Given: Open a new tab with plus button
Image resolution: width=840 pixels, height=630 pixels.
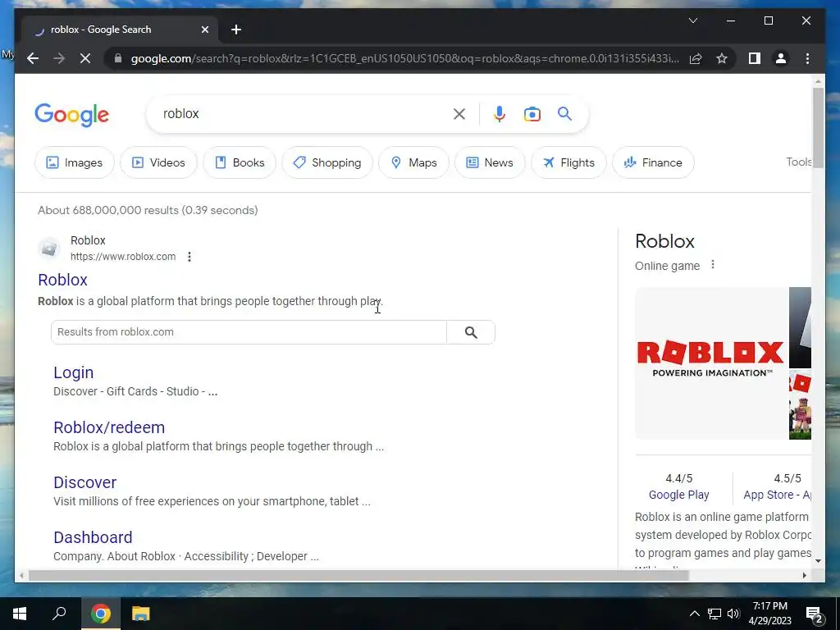Looking at the screenshot, I should 236,30.
